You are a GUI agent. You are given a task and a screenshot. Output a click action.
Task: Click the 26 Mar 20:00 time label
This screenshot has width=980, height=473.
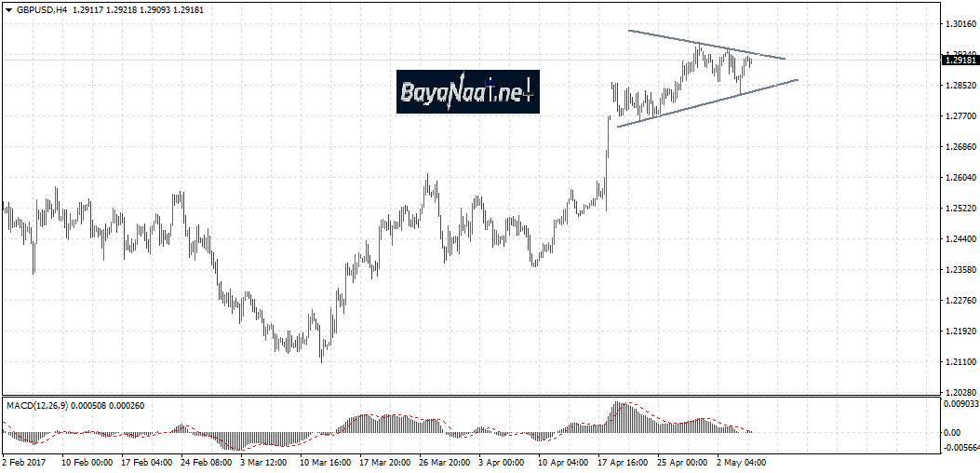[444, 461]
